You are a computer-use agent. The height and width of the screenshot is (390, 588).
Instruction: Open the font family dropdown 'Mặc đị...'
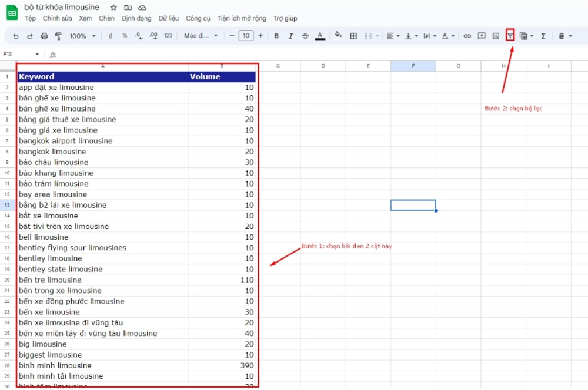tap(201, 36)
